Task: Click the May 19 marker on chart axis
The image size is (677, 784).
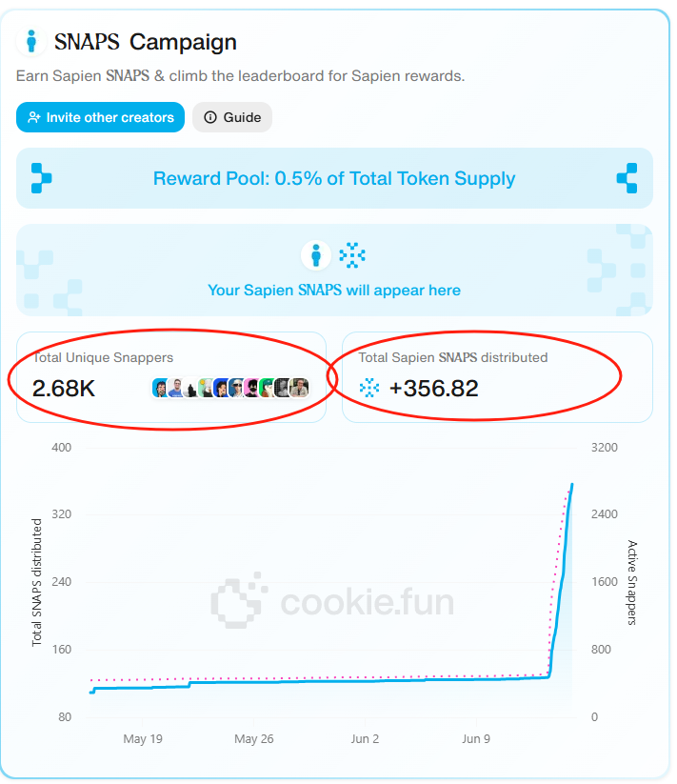Action: (143, 739)
